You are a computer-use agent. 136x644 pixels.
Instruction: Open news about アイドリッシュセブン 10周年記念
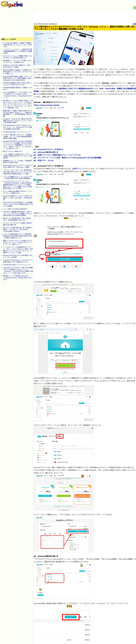[x=17, y=51]
